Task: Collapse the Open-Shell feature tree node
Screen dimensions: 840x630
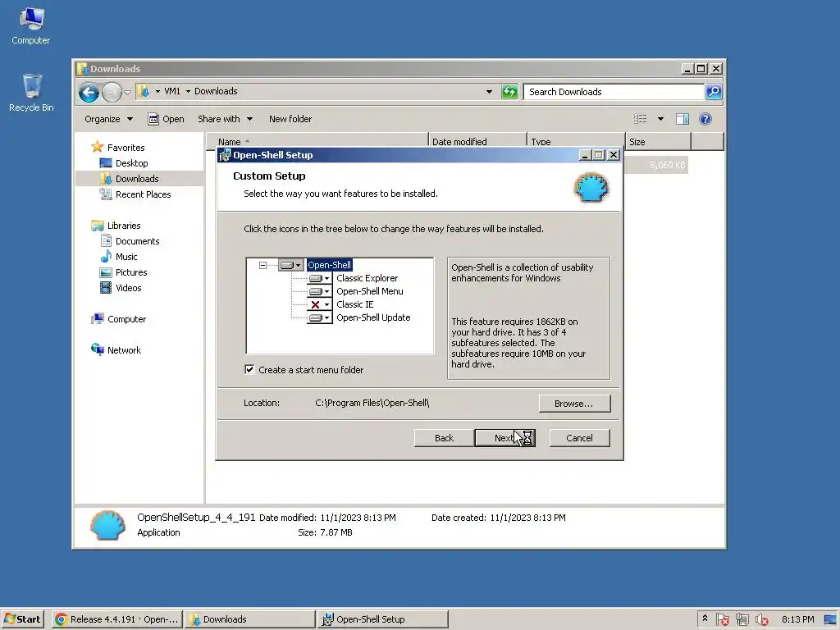Action: pos(262,265)
